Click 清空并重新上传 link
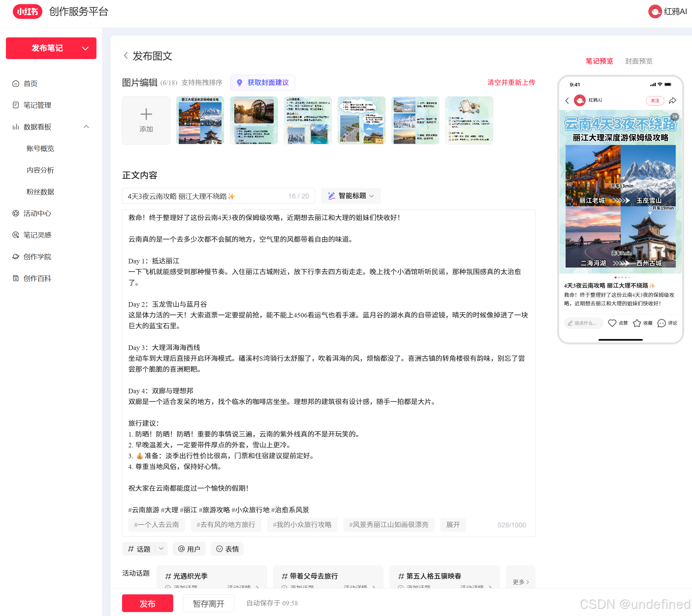The height and width of the screenshot is (616, 692). click(511, 82)
